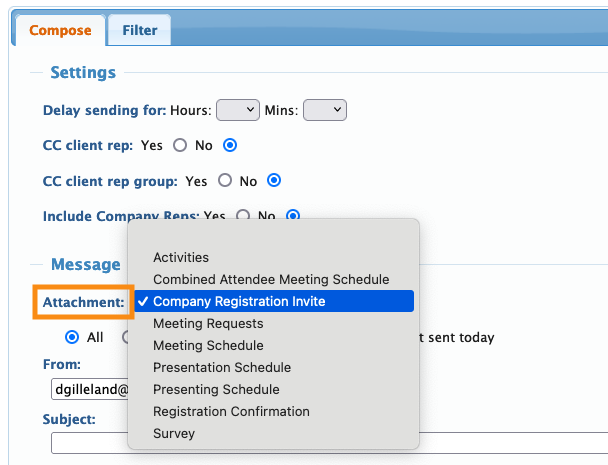Open the Filter tab
The height and width of the screenshot is (465, 608).
pos(140,30)
